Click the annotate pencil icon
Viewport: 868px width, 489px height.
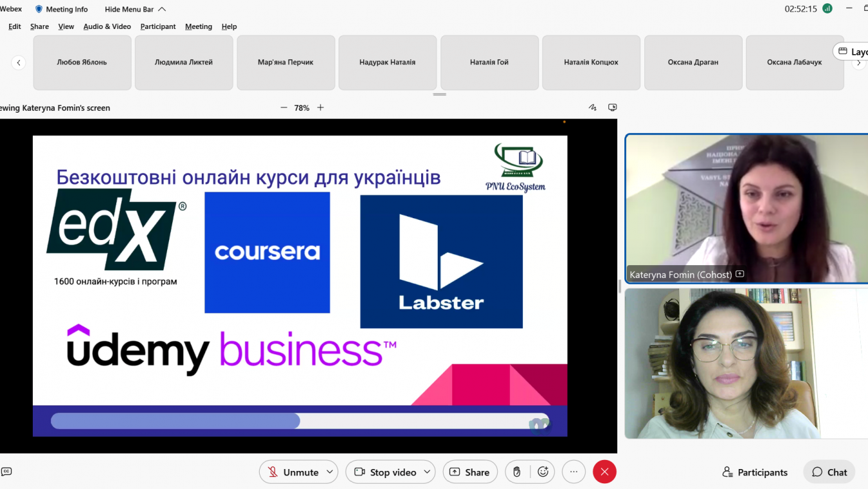(592, 107)
